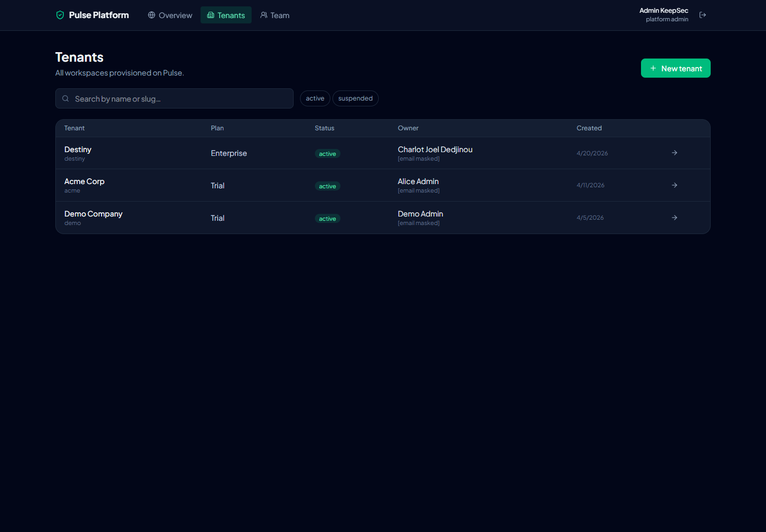Click the Pulse Platform shield logo icon
This screenshot has height=532, width=766.
pos(60,15)
